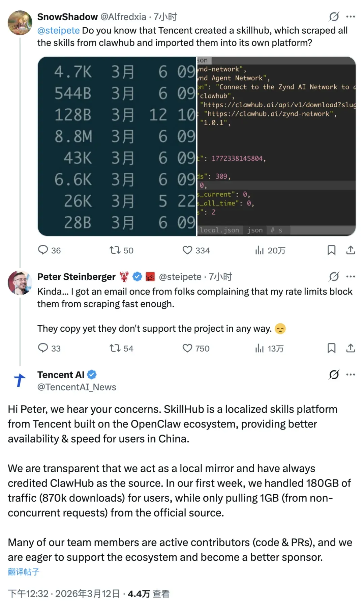Click the @steipete mention link
Image resolution: width=364 pixels, height=608 pixels.
58,30
